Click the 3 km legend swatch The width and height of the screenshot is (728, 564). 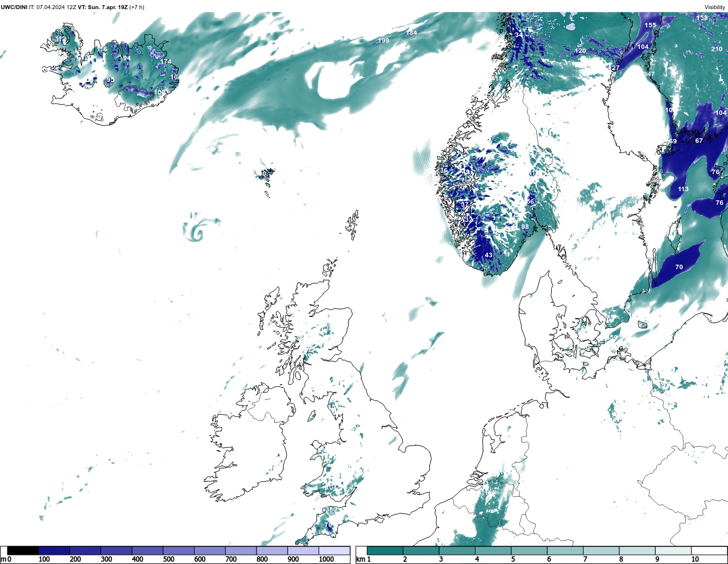click(x=457, y=551)
